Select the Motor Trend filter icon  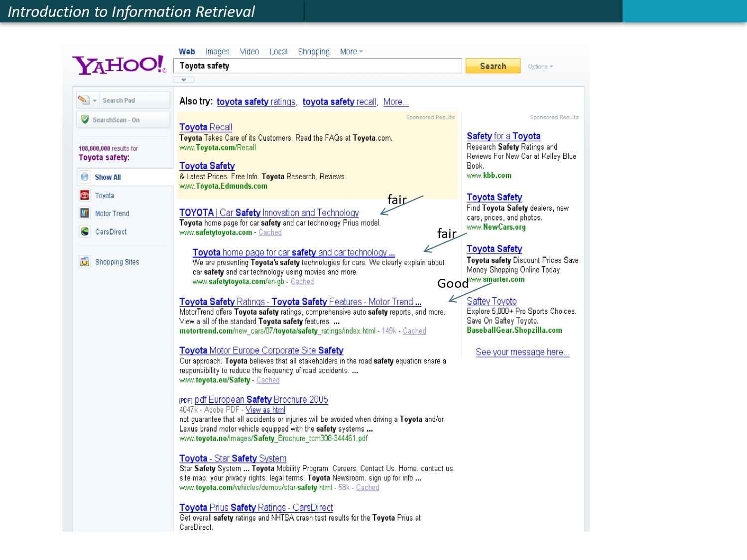coord(85,214)
